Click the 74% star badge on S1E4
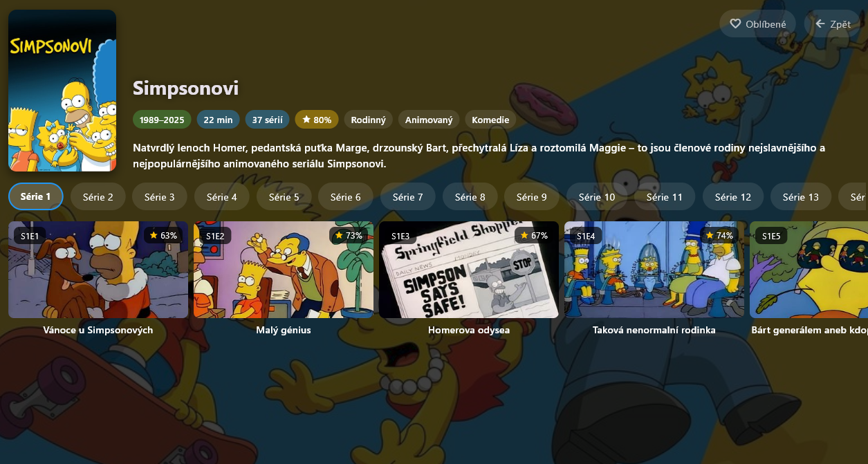868x464 pixels. coord(719,235)
